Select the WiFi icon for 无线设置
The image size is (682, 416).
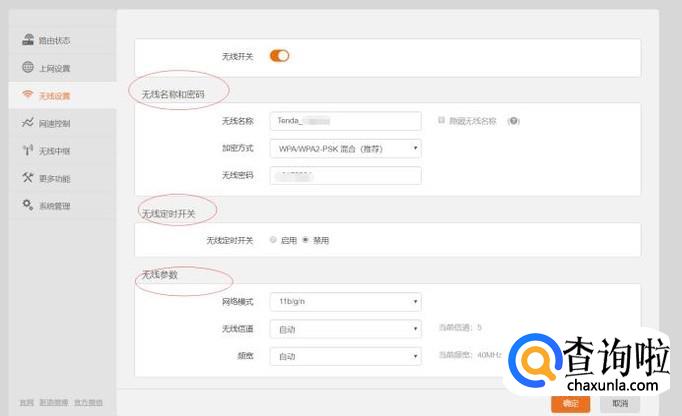[28, 94]
